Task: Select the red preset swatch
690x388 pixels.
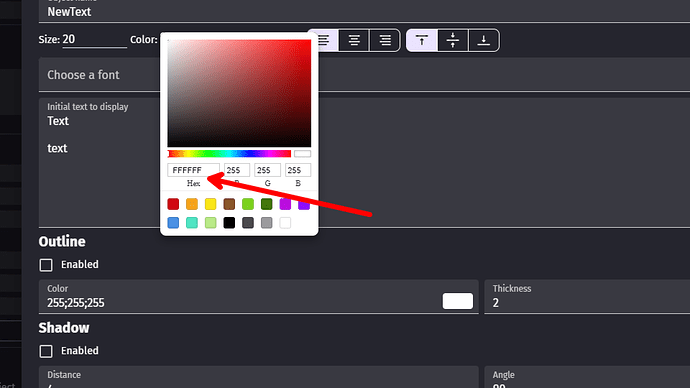Action: [x=173, y=204]
